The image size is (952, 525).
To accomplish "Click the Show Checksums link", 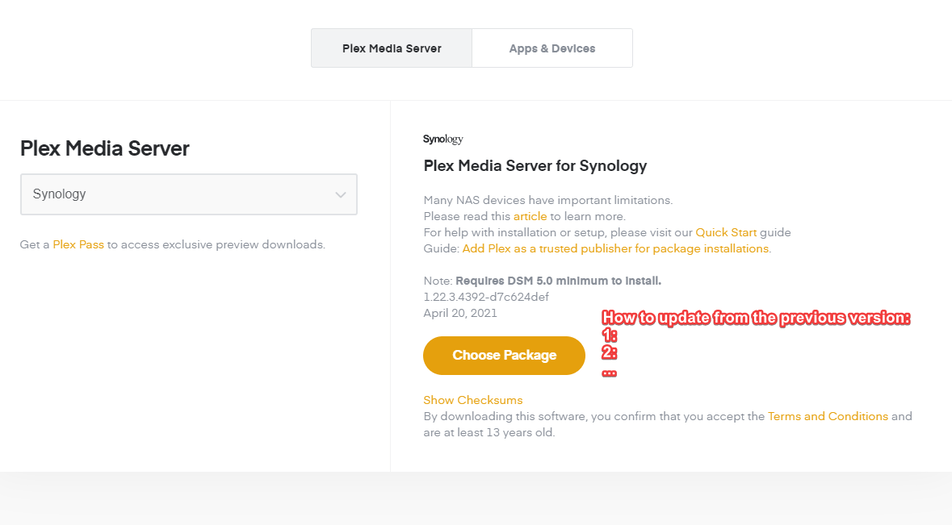I will (x=472, y=400).
